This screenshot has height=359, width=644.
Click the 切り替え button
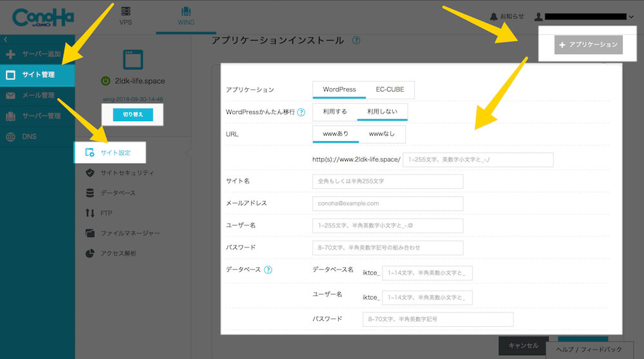click(133, 115)
